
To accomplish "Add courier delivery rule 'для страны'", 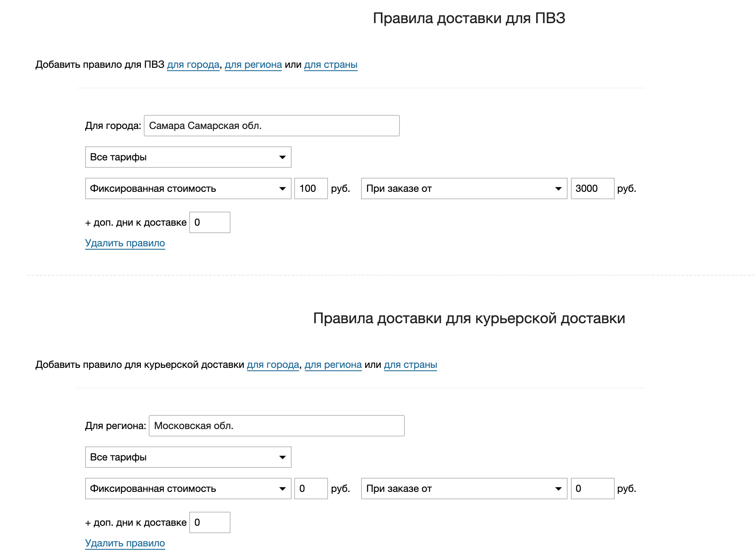I will [x=410, y=365].
